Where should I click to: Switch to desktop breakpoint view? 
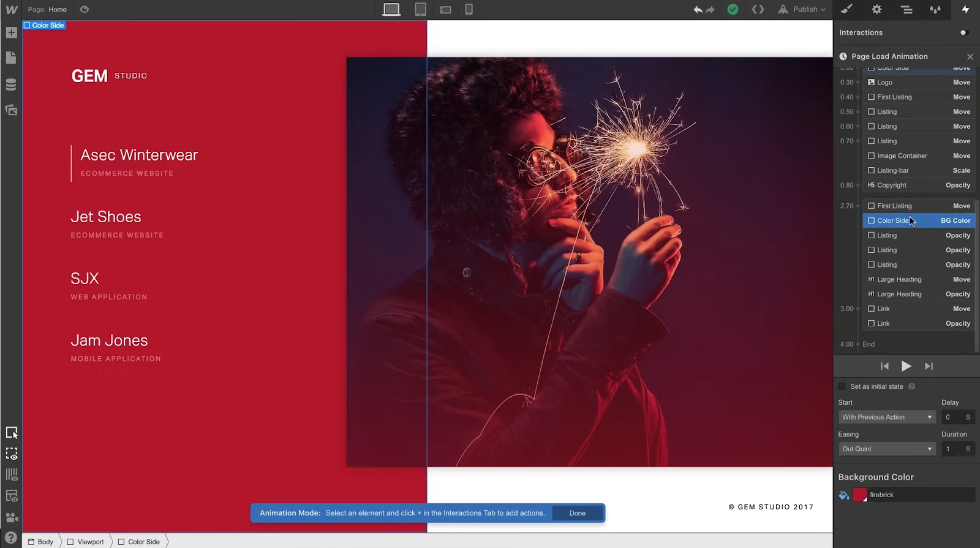pos(391,9)
